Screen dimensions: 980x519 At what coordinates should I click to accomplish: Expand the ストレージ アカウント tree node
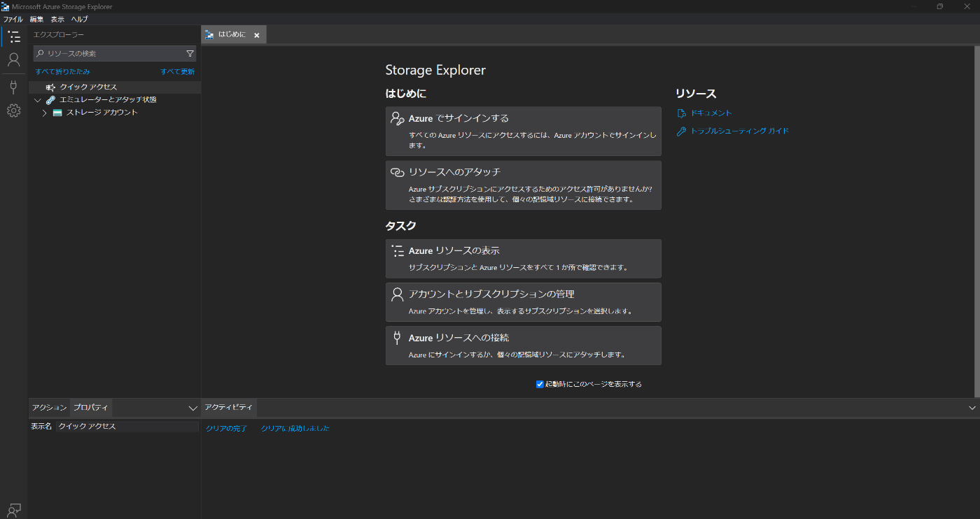44,113
